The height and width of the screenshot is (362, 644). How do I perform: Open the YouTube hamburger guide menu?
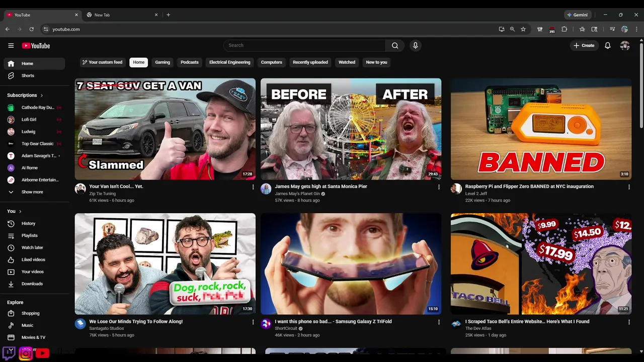(11, 46)
